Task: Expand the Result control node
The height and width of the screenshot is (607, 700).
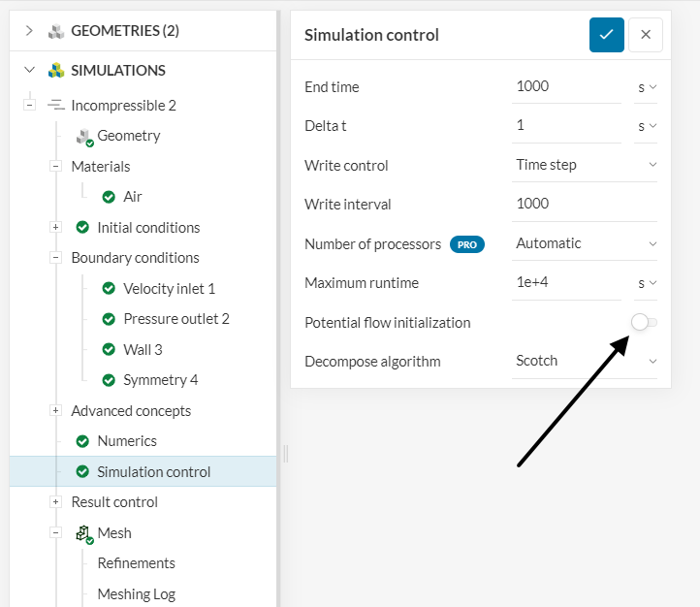Action: pos(55,502)
